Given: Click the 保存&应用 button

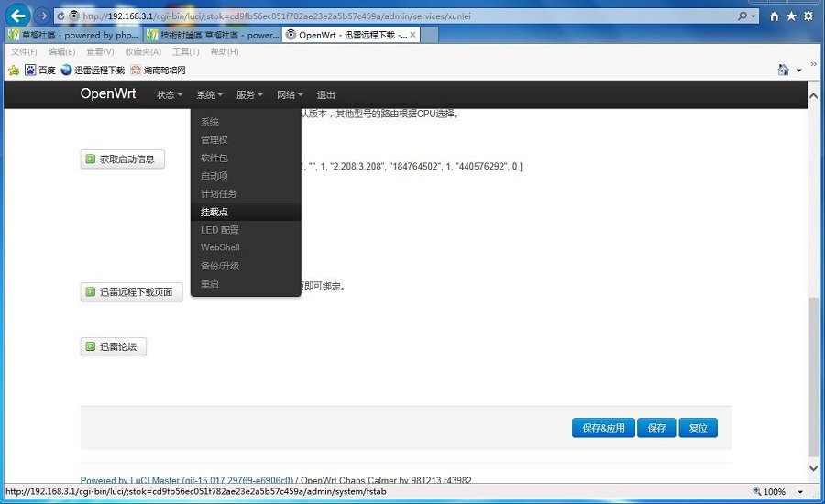Looking at the screenshot, I should [x=603, y=428].
